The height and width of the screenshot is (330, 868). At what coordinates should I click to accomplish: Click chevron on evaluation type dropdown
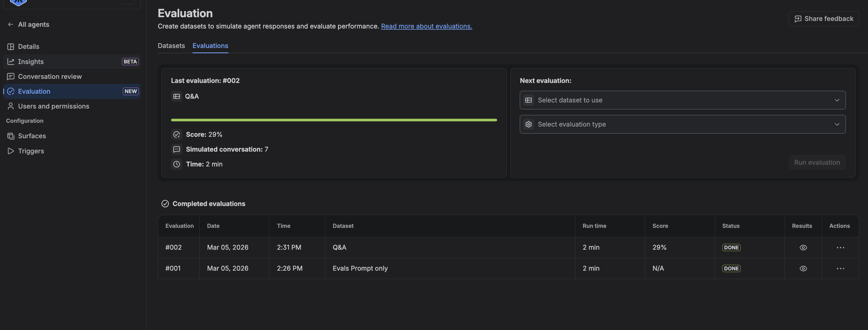tap(837, 124)
